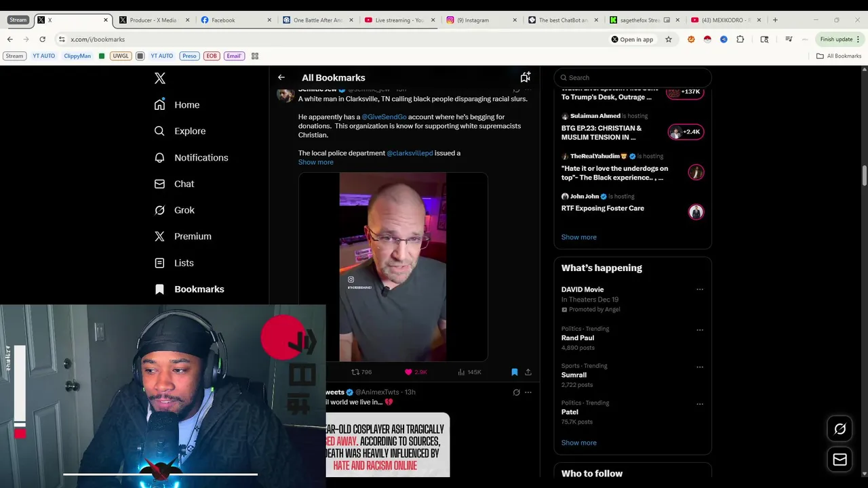Open more options for the Patel trend
Screen dimensions: 868x488
pyautogui.click(x=700, y=405)
